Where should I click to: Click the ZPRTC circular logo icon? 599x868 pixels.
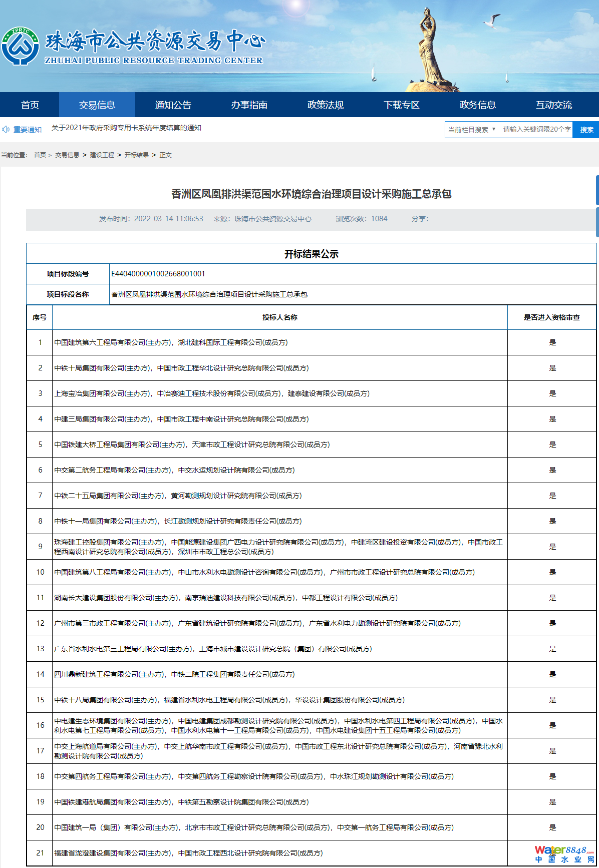coord(20,46)
